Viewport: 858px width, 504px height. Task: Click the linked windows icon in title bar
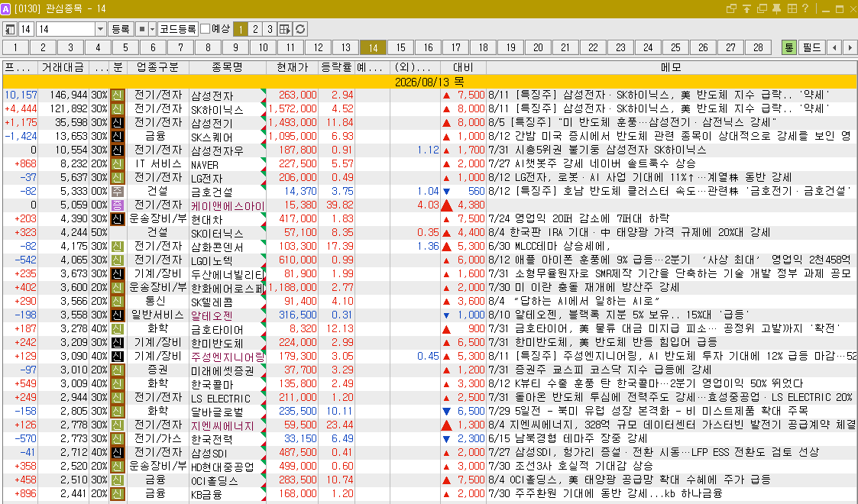pyautogui.click(x=731, y=8)
